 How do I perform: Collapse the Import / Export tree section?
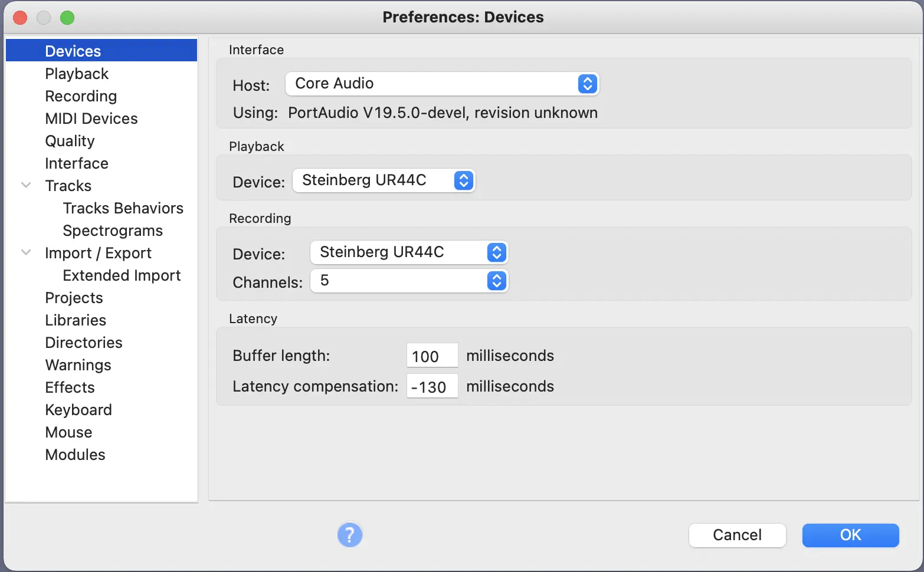[x=26, y=252]
